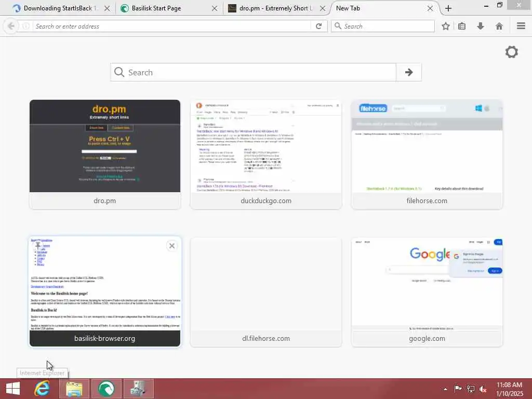
Task: Open the clock showing 11:08 AM
Action: pos(509,389)
